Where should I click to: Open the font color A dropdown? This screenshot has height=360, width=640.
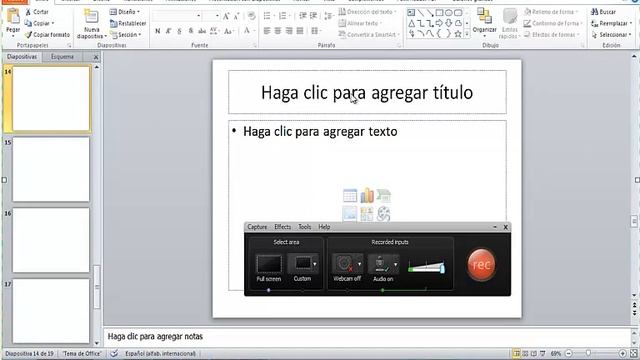249,31
